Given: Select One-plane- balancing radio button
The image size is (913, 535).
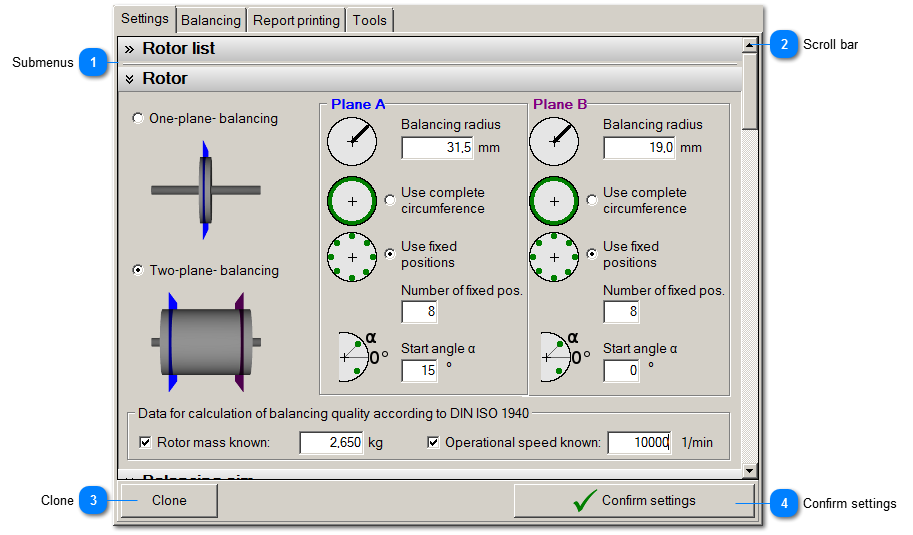Looking at the screenshot, I should 138,119.
